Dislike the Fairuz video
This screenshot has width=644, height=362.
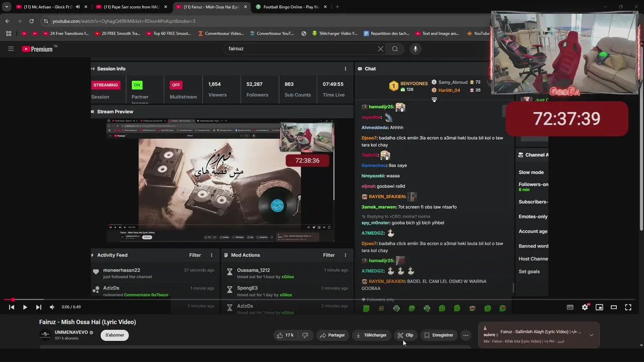point(305,335)
